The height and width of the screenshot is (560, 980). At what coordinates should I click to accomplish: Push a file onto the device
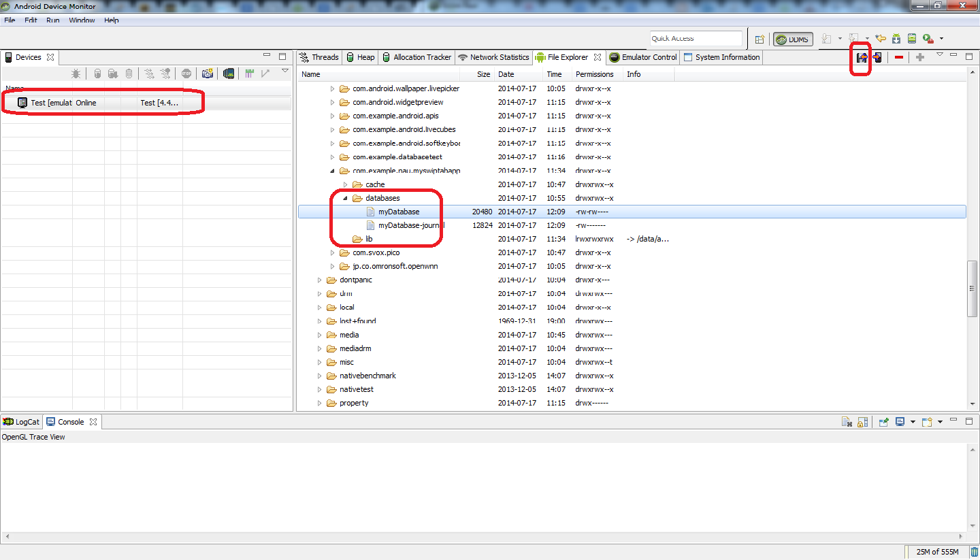(877, 58)
